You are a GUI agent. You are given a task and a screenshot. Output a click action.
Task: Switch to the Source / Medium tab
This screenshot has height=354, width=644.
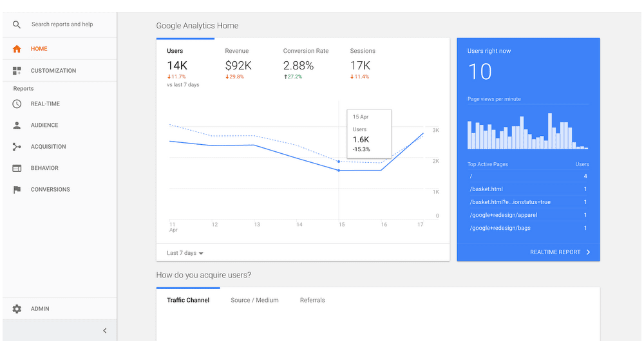[x=254, y=300]
